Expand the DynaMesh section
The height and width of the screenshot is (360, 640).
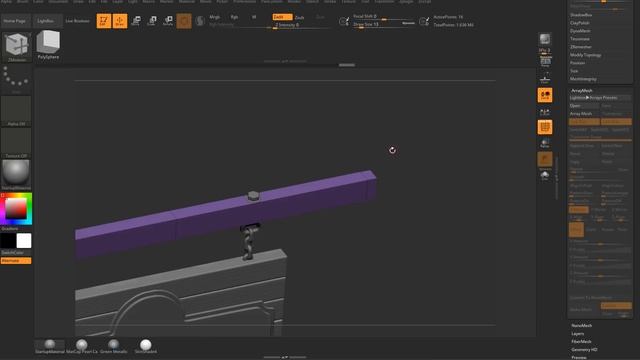[x=580, y=31]
